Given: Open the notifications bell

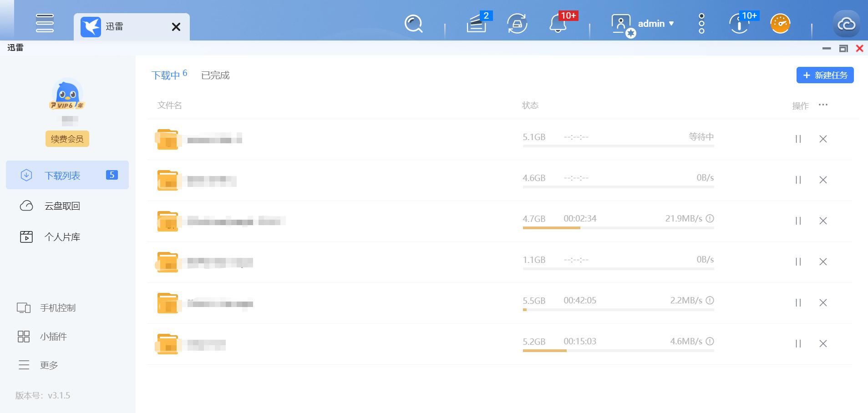Looking at the screenshot, I should point(558,23).
